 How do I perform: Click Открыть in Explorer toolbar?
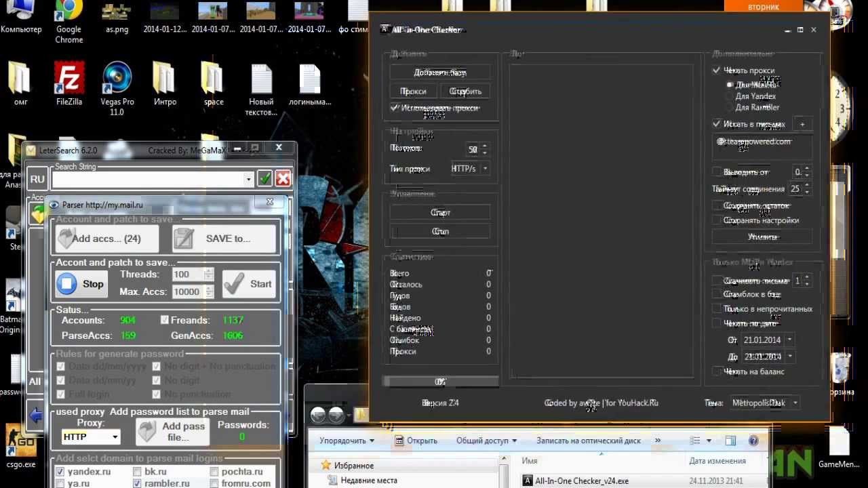point(415,441)
